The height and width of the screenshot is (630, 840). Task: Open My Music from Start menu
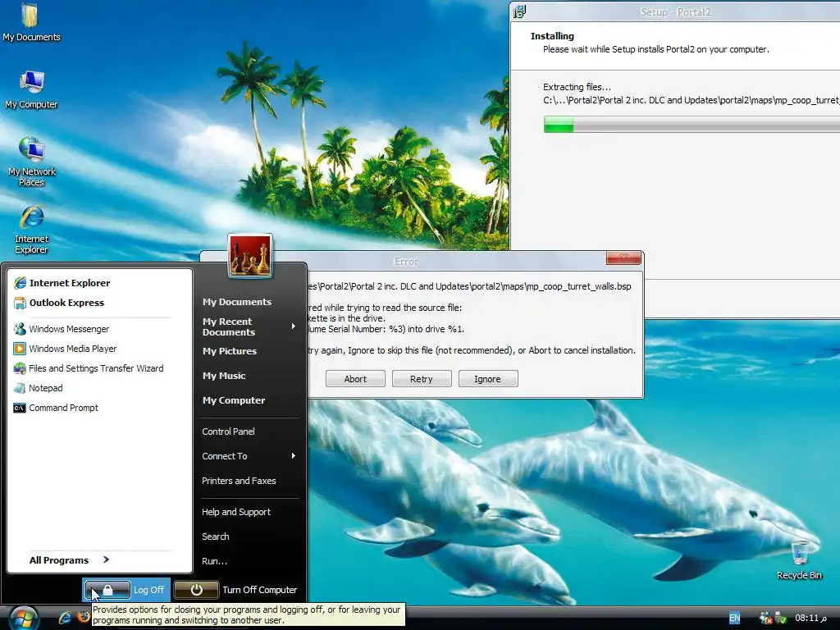(x=224, y=376)
